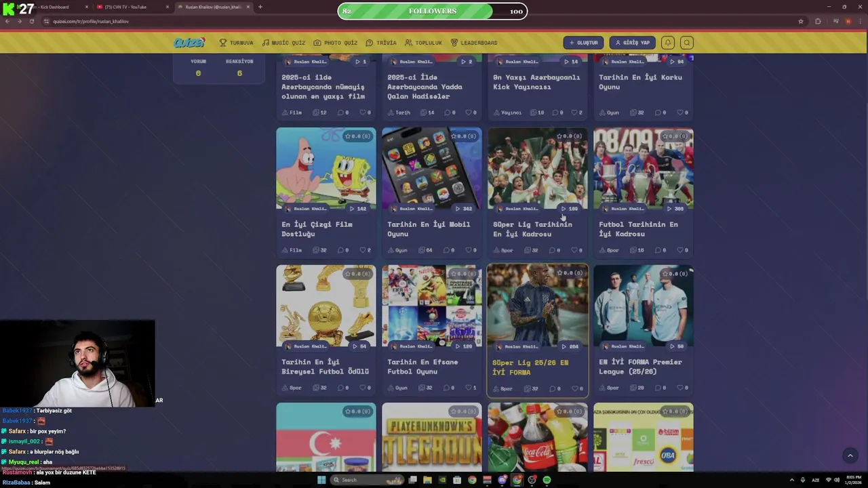The width and height of the screenshot is (868, 488).
Task: Click the taskbar clock showing 8:05 PM
Action: (854, 480)
